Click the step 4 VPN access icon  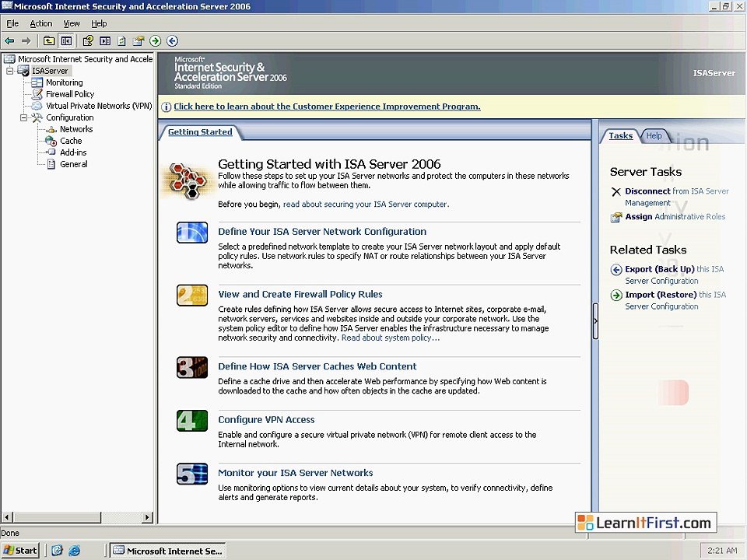pyautogui.click(x=192, y=421)
